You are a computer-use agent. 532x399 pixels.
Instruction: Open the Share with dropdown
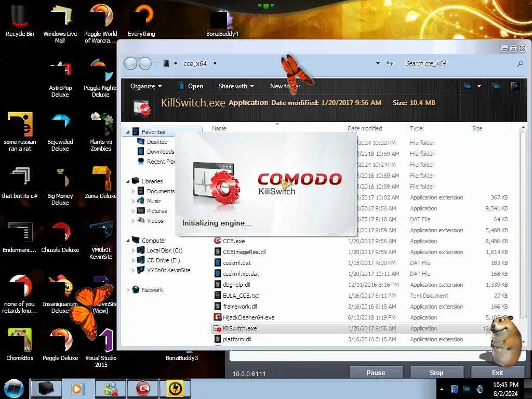pos(236,86)
